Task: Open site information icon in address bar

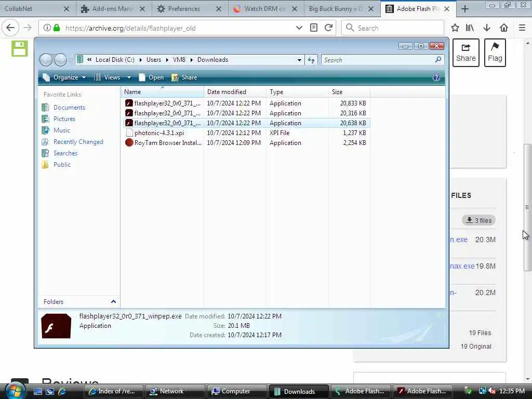Action: coord(47,28)
